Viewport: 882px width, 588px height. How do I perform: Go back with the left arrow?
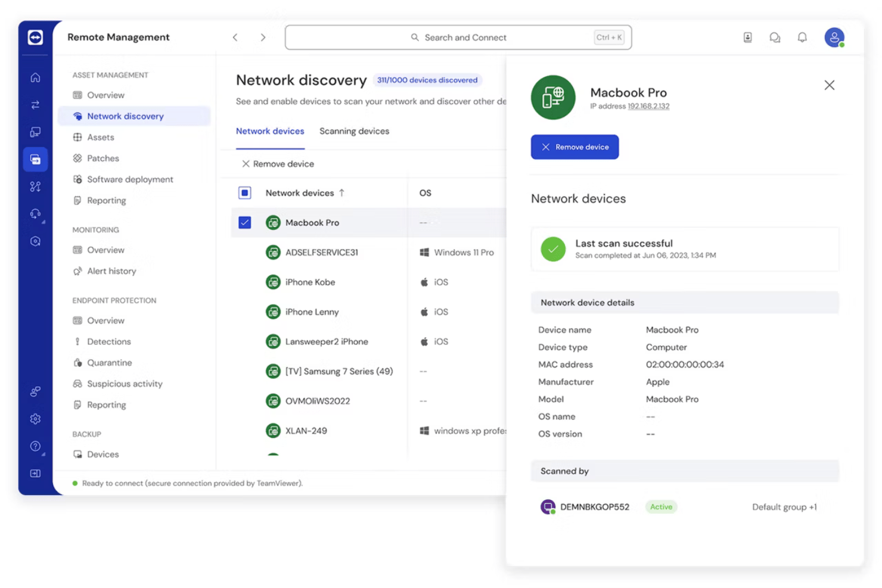(x=235, y=38)
